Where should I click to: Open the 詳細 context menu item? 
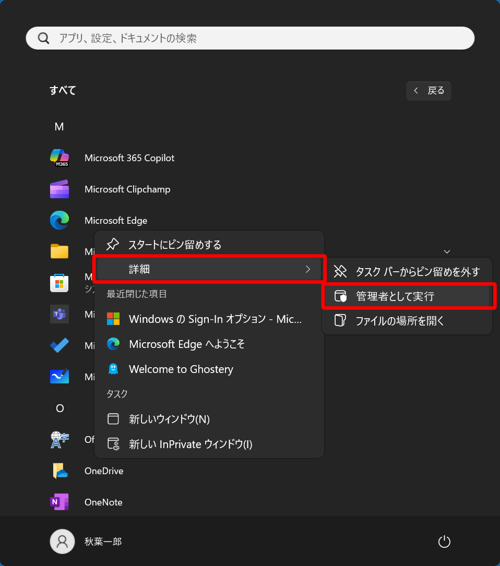click(x=209, y=269)
